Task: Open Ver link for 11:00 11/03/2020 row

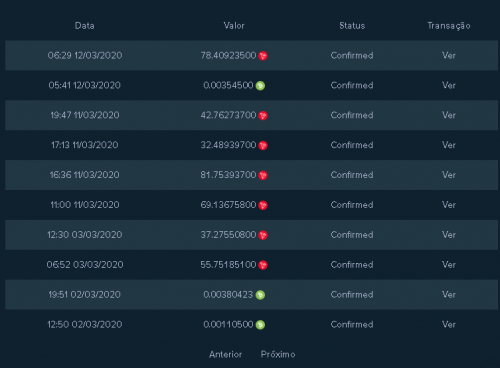Action: pyautogui.click(x=449, y=205)
